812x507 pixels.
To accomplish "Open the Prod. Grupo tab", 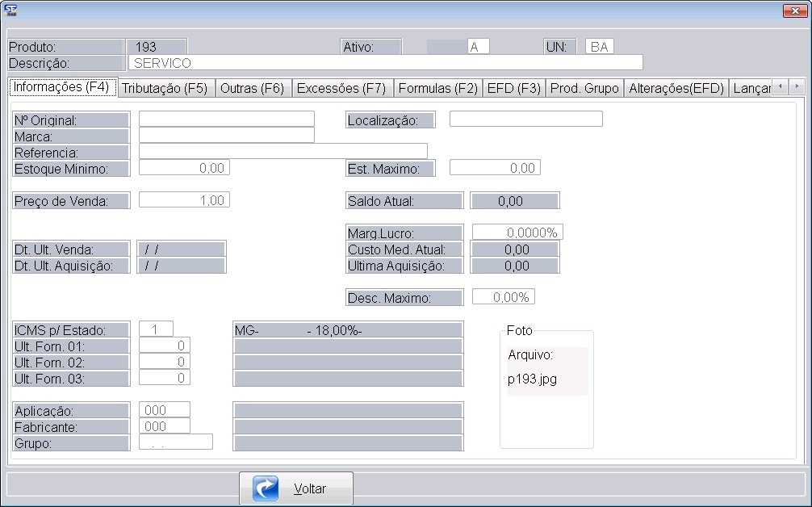I will (x=584, y=88).
